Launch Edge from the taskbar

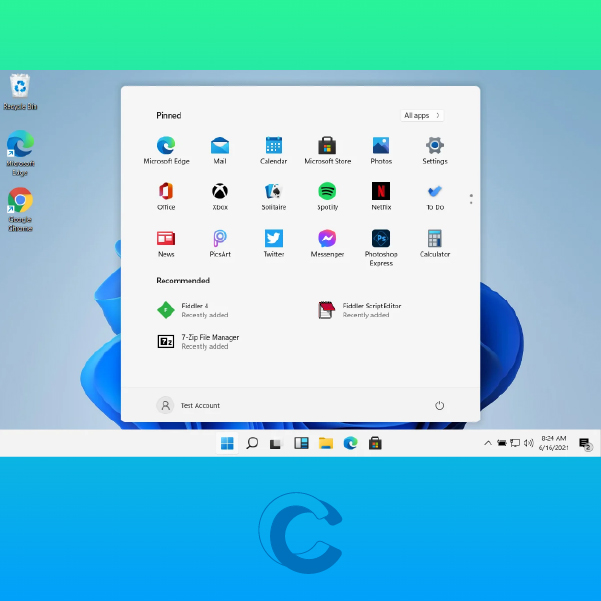(350, 443)
